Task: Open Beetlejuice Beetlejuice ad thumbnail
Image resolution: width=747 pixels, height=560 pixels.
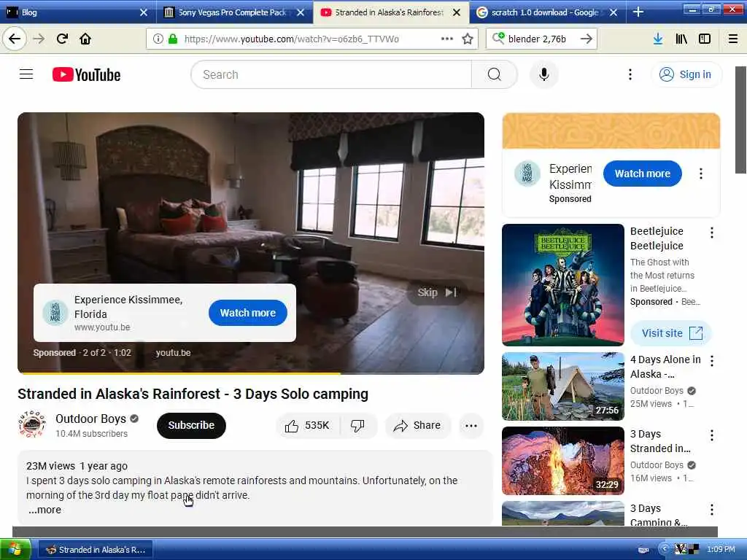Action: click(562, 285)
